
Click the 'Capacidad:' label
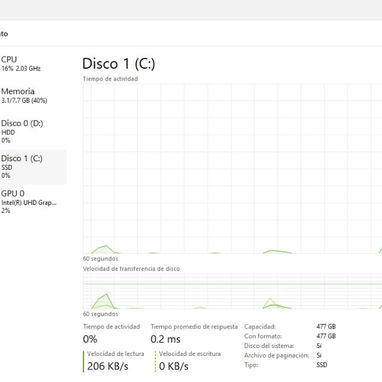[260, 327]
